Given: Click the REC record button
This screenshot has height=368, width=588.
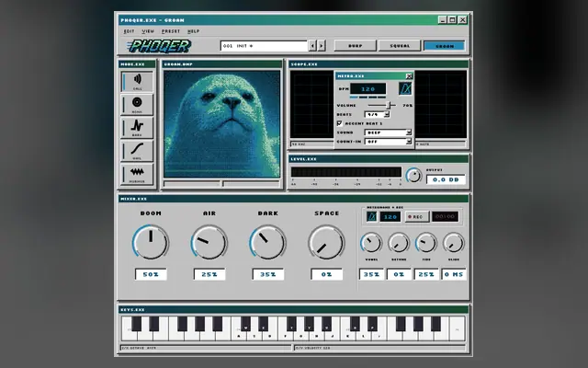Looking at the screenshot, I should click(x=416, y=217).
